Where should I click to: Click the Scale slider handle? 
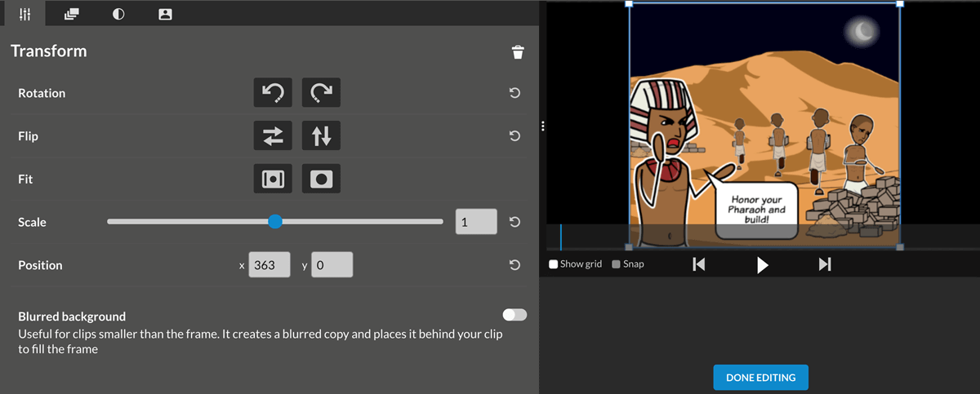point(275,222)
